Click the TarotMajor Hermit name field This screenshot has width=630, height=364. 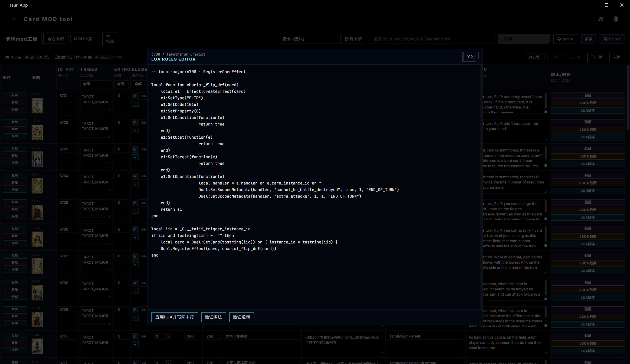pos(425,336)
